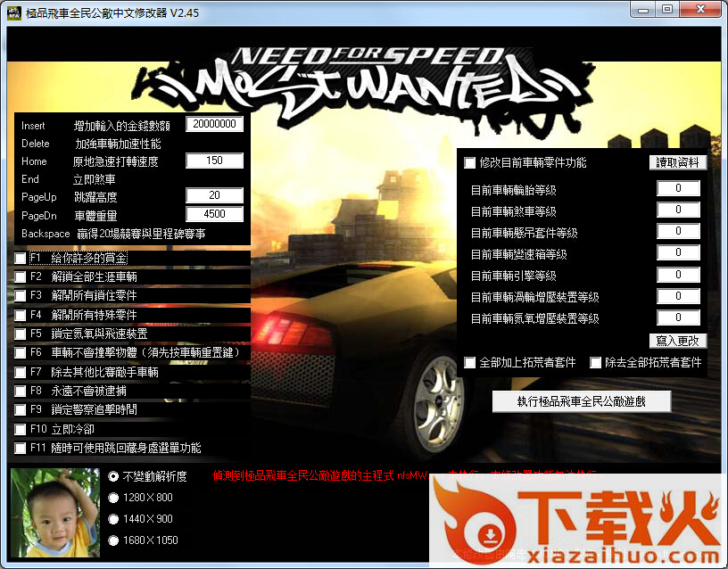Select the 不變動解析度 radio button

113,476
